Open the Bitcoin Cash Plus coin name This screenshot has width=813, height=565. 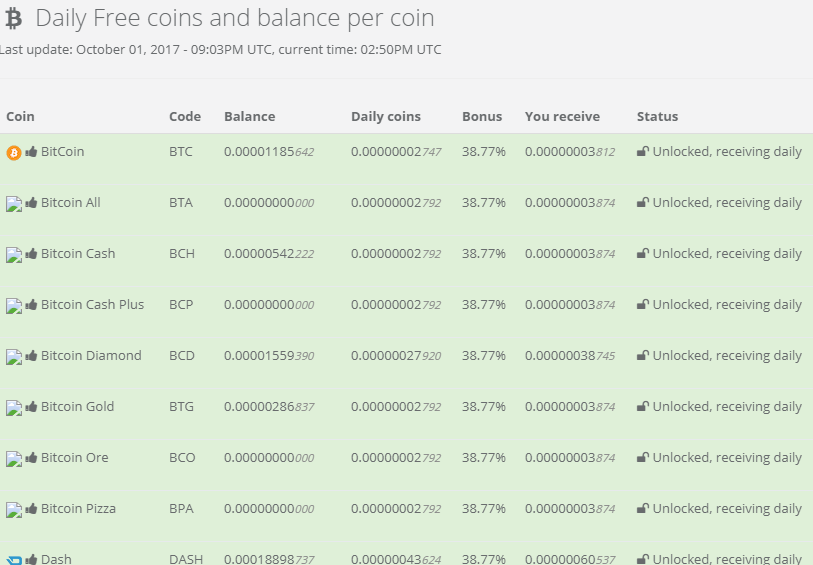pos(92,304)
